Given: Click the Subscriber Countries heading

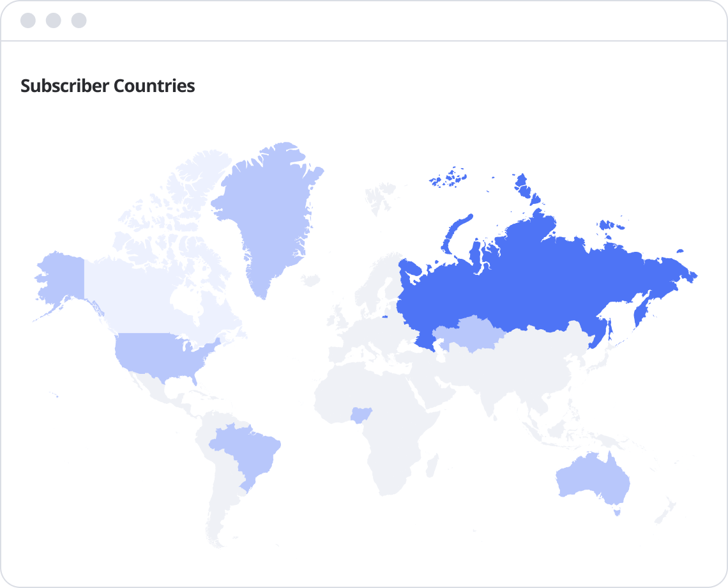Looking at the screenshot, I should [107, 86].
